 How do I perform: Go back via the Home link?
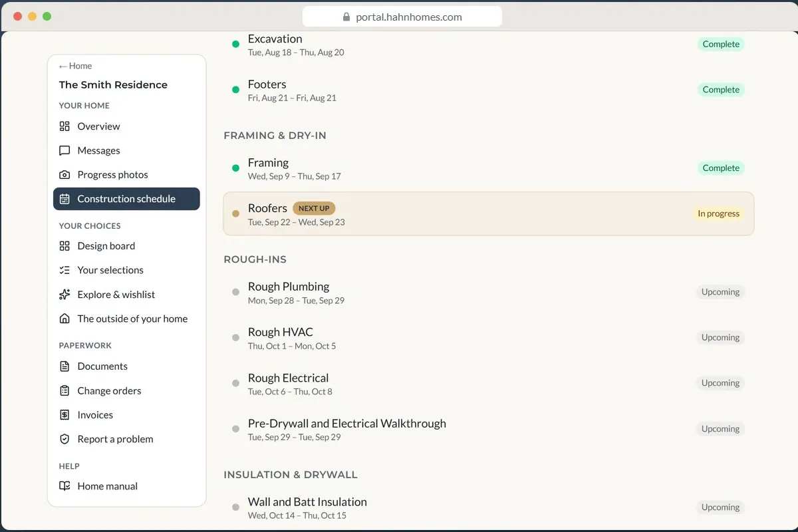pyautogui.click(x=75, y=66)
